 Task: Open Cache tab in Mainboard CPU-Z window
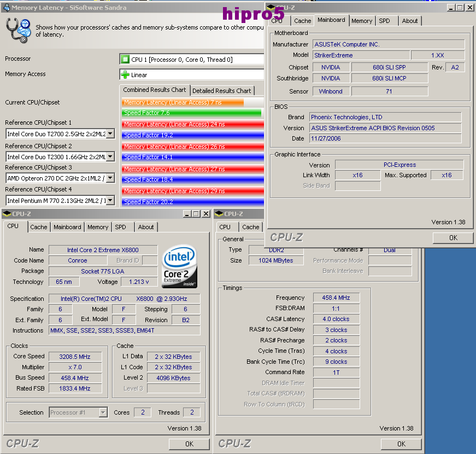302,21
